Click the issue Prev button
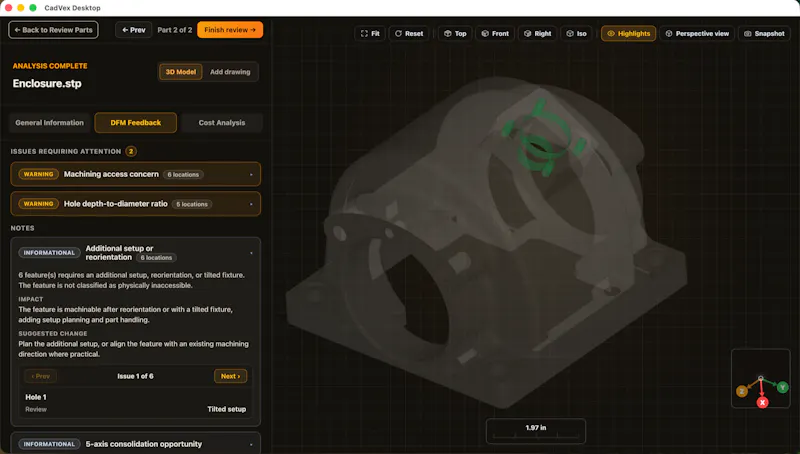The image size is (800, 454). [41, 376]
